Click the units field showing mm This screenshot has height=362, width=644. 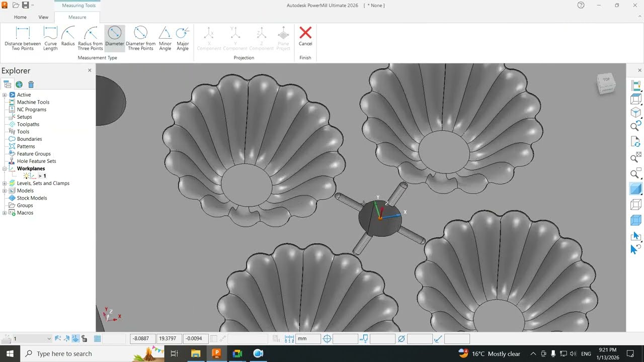(308, 338)
